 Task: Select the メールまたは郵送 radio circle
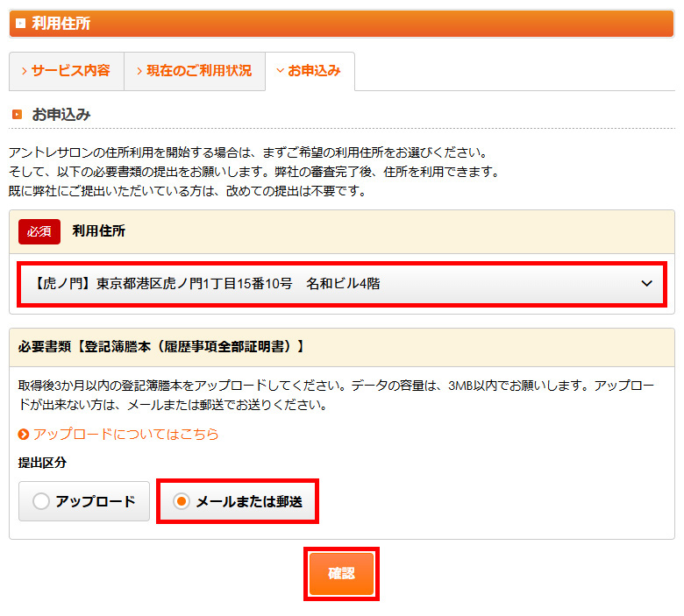tap(181, 502)
